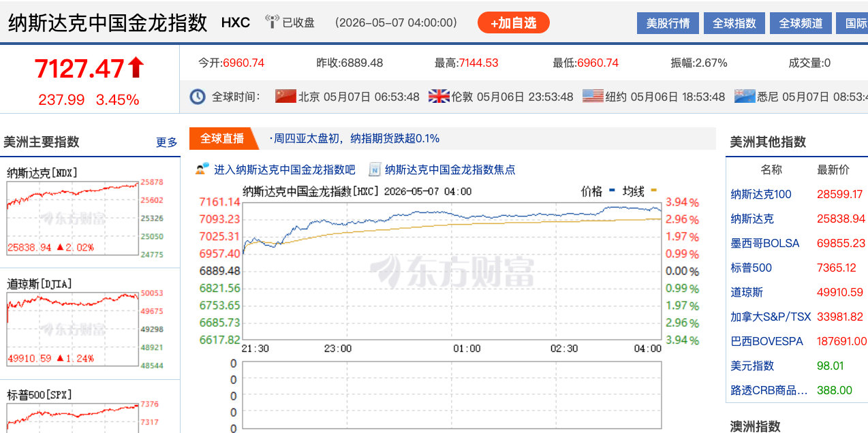The width and height of the screenshot is (868, 433).
Task: Click the orange 均线 legend marker
Action: tap(654, 190)
